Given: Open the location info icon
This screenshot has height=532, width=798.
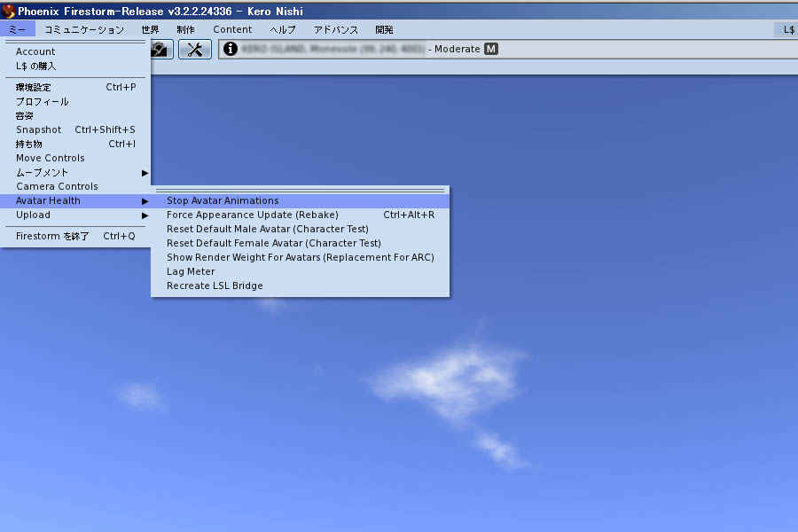Looking at the screenshot, I should (231, 49).
